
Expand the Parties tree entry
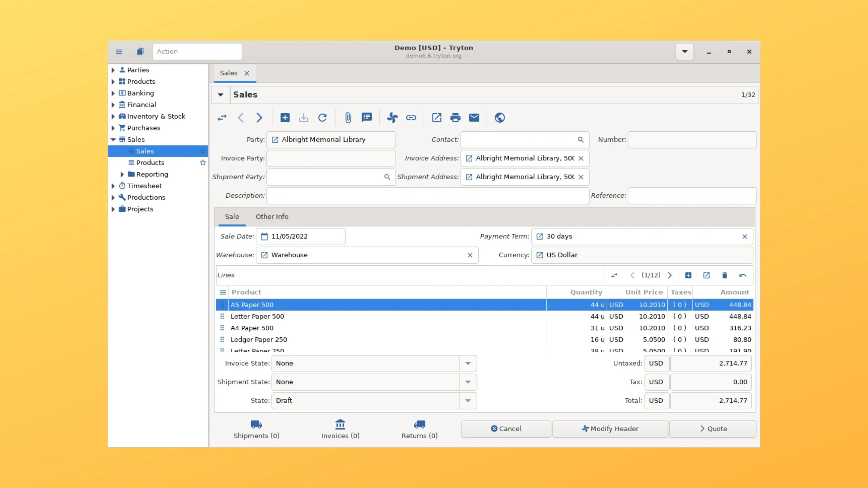click(113, 70)
